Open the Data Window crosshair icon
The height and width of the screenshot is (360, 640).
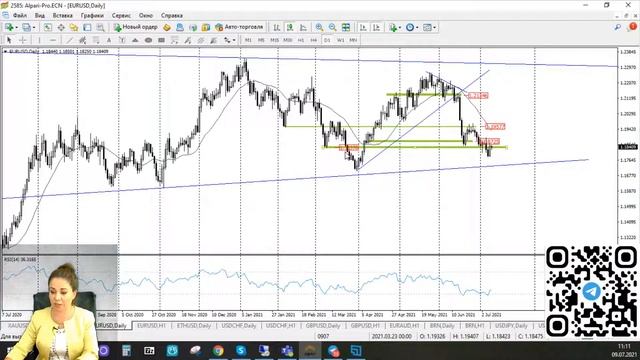pos(61,27)
